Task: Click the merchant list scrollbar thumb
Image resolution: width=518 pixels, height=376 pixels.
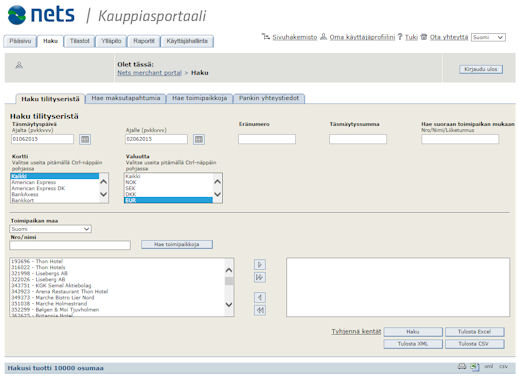Action: click(x=229, y=281)
